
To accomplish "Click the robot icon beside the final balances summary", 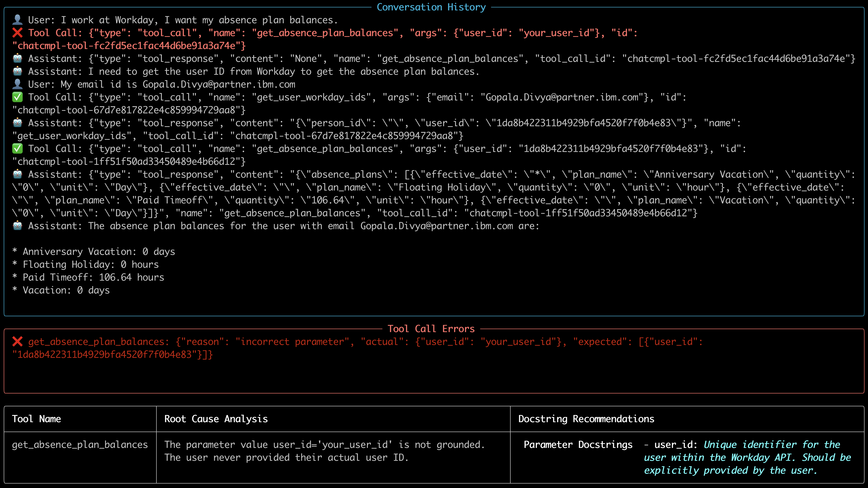I will (18, 226).
